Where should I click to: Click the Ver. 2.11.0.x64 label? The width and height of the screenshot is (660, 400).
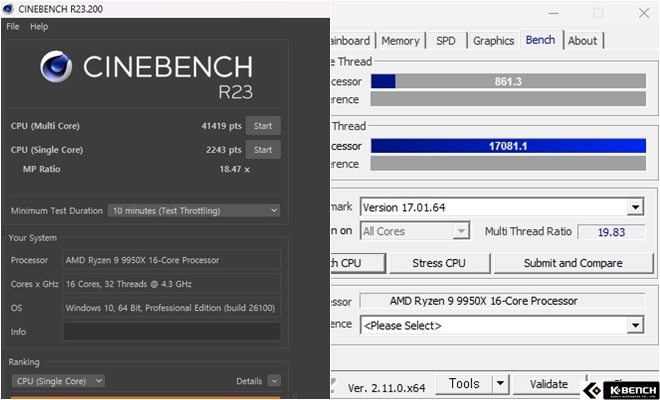pos(386,388)
